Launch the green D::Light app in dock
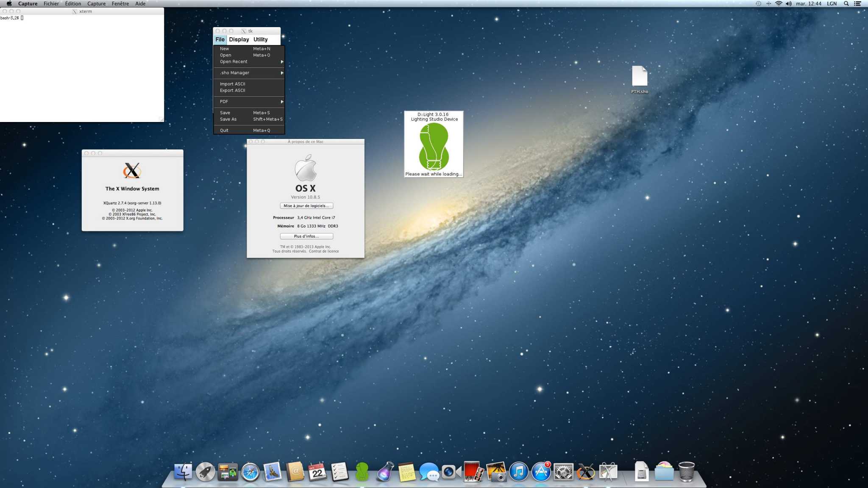This screenshot has width=868, height=488. pos(362,472)
